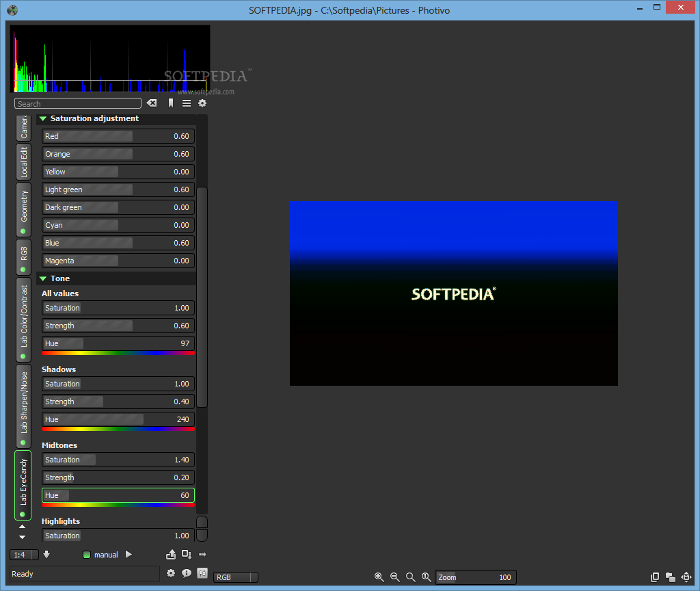Click the down arrow next to 1:4
The height and width of the screenshot is (591, 700).
tap(46, 554)
